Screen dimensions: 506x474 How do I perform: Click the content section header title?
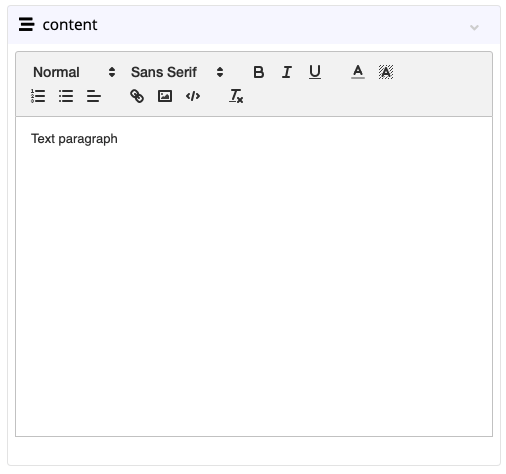(x=70, y=25)
